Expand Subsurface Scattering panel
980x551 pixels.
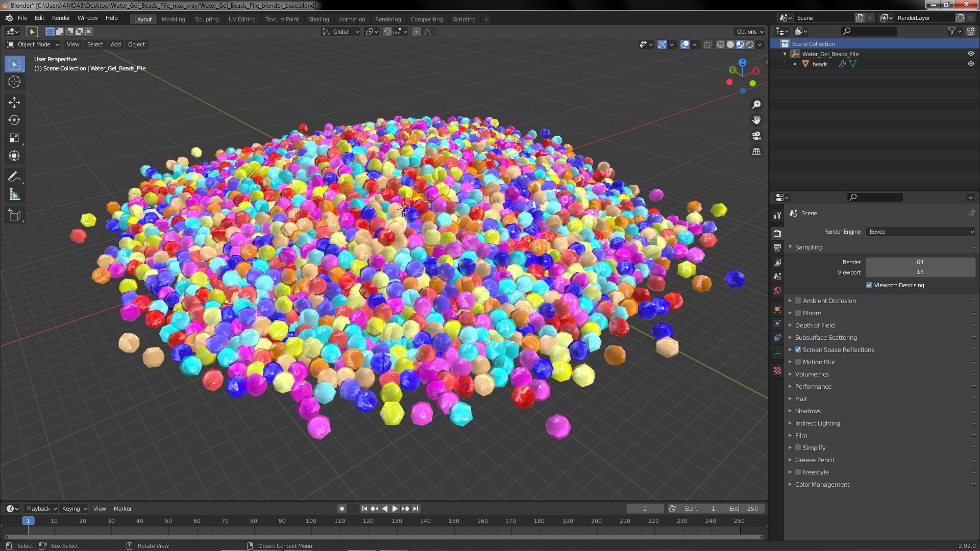826,337
